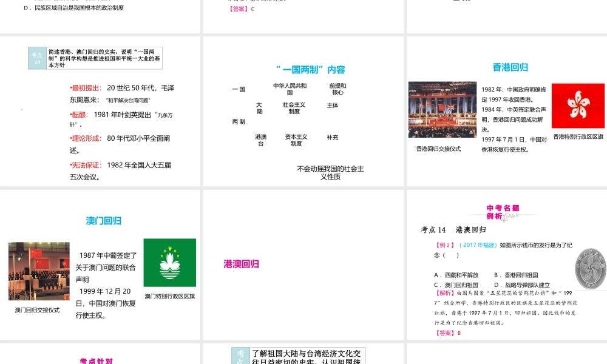Select the 考点14 blue label box
The image size is (607, 364).
tap(38, 58)
